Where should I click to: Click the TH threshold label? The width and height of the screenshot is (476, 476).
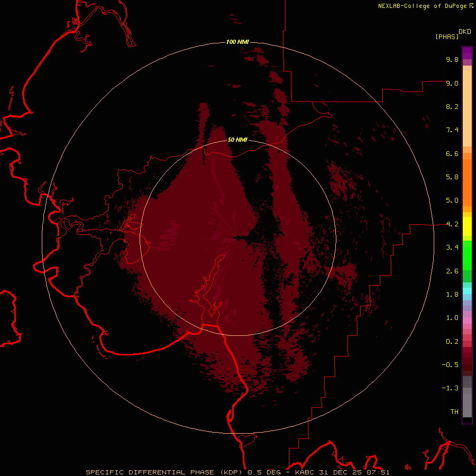[x=454, y=412]
